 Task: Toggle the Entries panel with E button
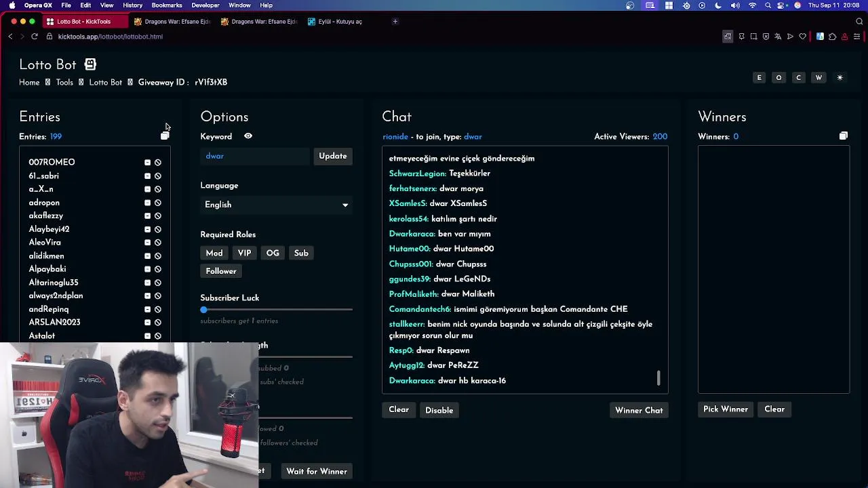coord(759,78)
